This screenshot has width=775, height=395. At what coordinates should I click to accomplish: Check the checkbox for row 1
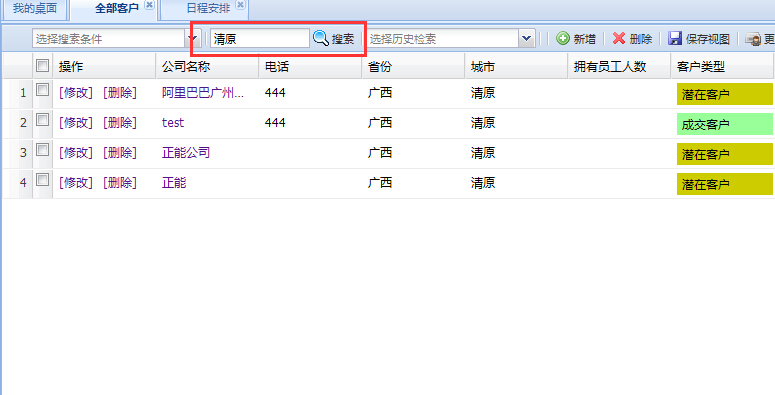point(43,90)
